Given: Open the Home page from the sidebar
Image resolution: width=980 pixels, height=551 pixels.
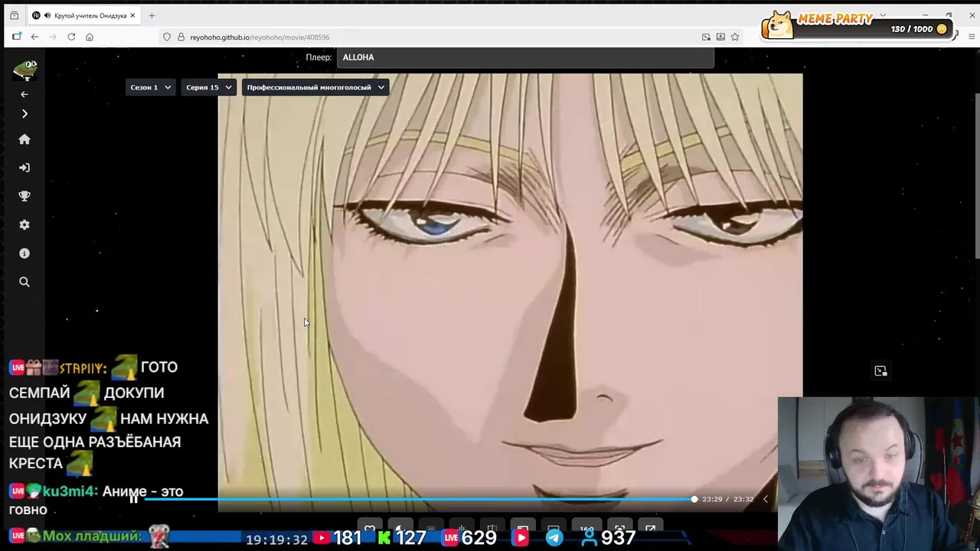Looking at the screenshot, I should (x=24, y=139).
